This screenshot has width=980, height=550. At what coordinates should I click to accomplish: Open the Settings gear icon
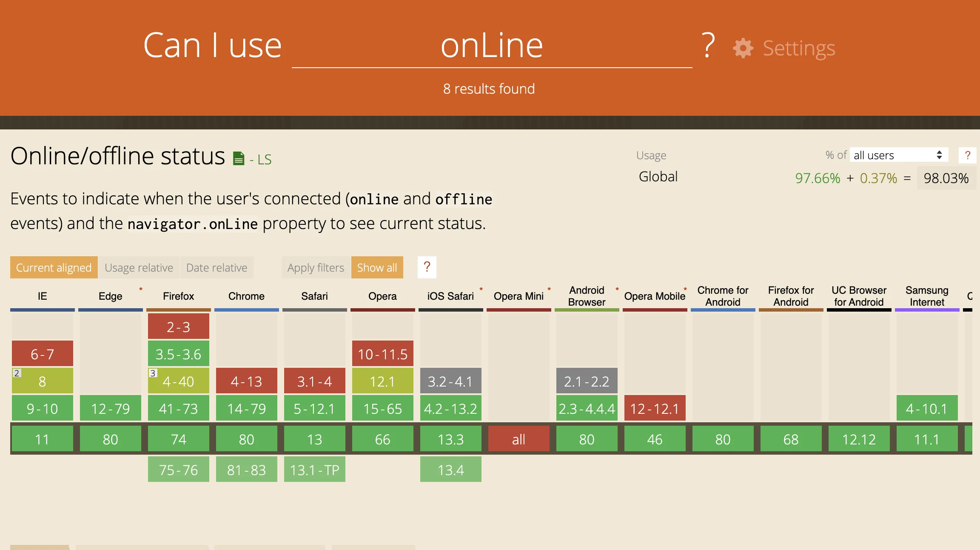point(743,48)
